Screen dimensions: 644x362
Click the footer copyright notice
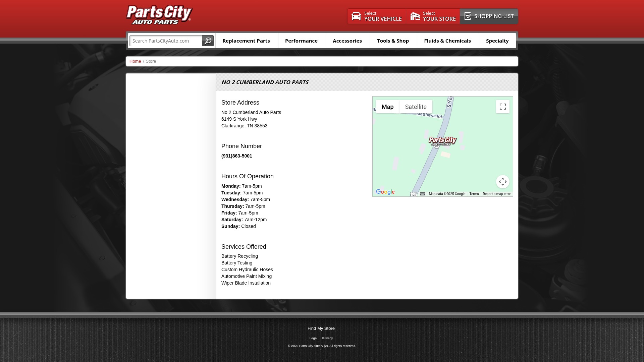(322, 346)
